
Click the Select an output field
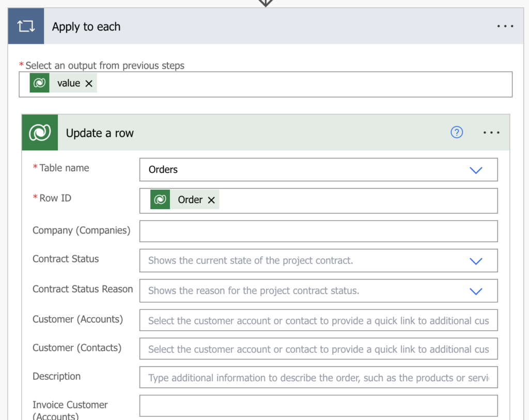point(266,84)
